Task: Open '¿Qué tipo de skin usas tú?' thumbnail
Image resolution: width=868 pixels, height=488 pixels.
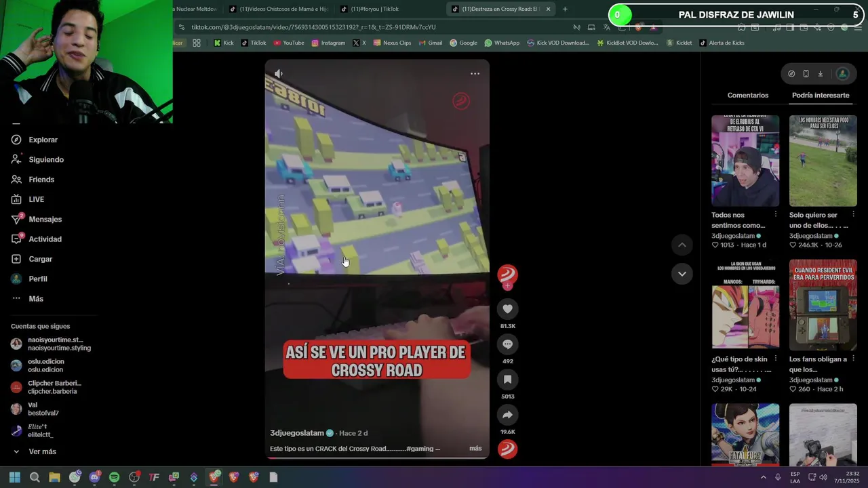Action: [x=745, y=304]
